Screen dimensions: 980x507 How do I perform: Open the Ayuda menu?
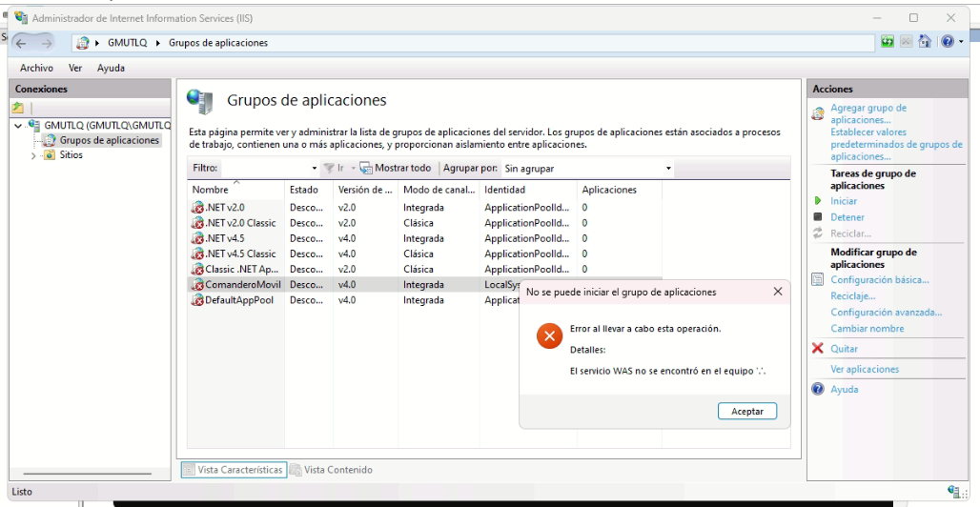tap(111, 69)
